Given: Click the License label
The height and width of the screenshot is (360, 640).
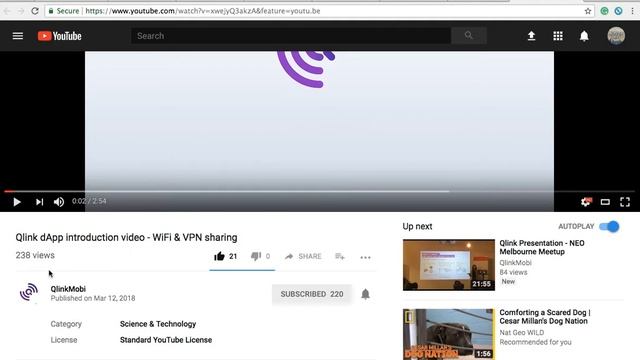Looking at the screenshot, I should (x=64, y=340).
